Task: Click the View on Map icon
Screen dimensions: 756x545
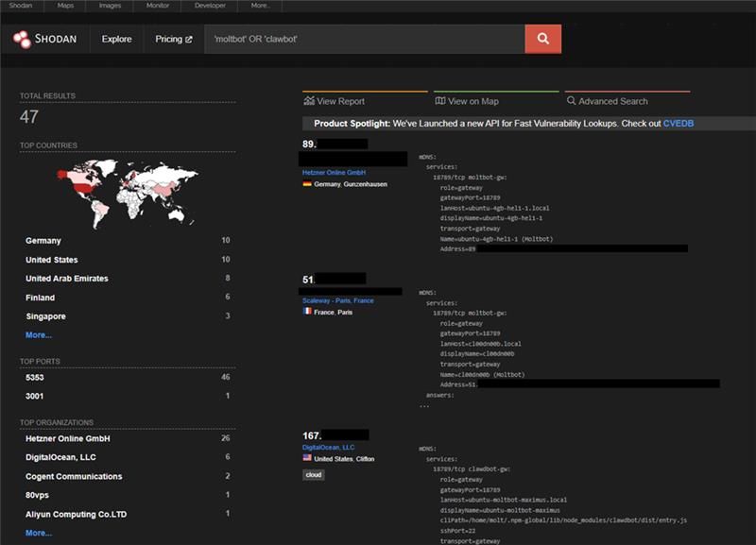Action: [x=439, y=101]
